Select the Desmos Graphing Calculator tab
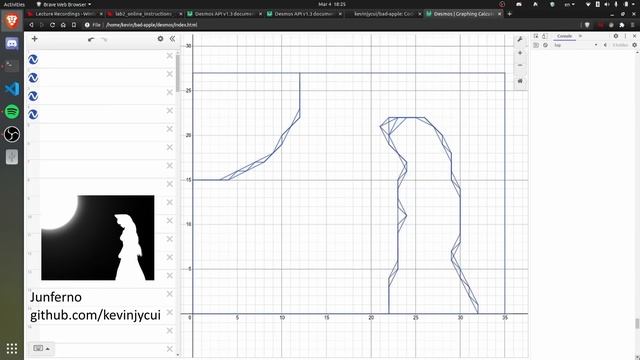Viewport: 640px width, 360px height. 463,14
